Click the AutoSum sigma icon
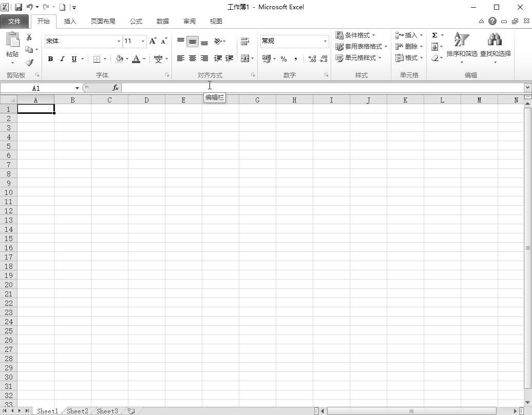The image size is (532, 415). [x=434, y=35]
